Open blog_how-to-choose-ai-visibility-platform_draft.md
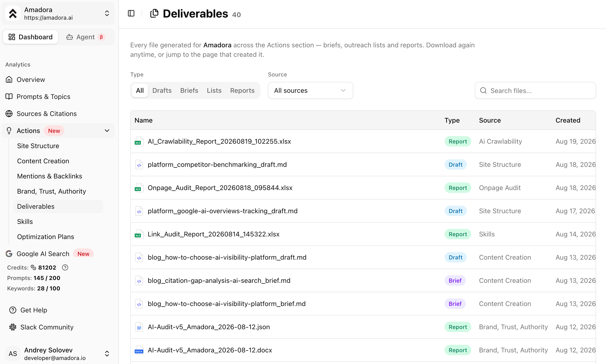The width and height of the screenshot is (606, 364). click(227, 257)
